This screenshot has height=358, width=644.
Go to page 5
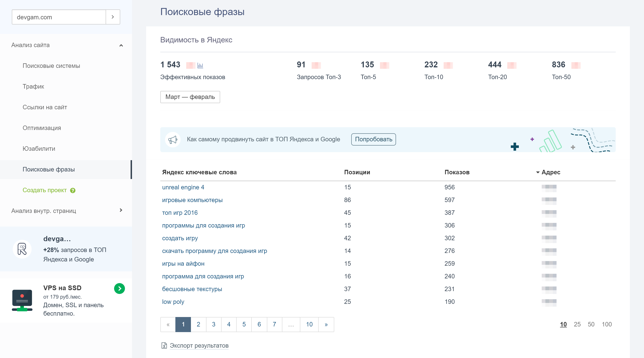pos(244,325)
